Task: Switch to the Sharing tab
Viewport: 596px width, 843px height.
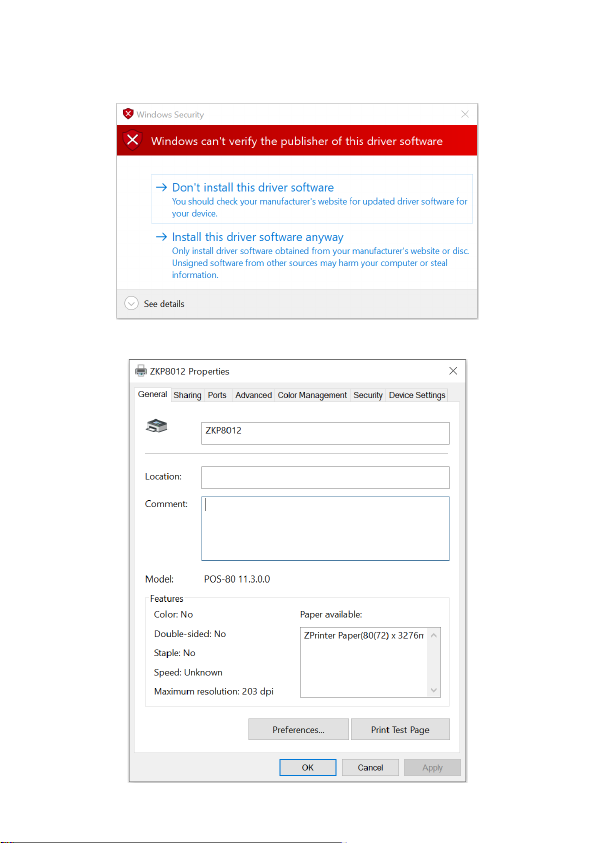Action: tap(187, 395)
